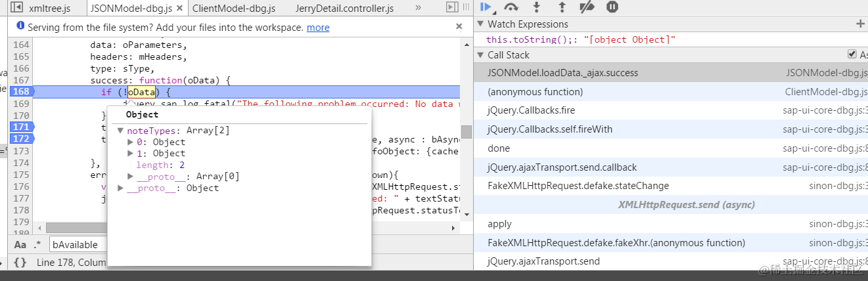The height and width of the screenshot is (281, 868).
Task: Select the jQuery.ajaxTransport.send frame
Action: (x=670, y=261)
